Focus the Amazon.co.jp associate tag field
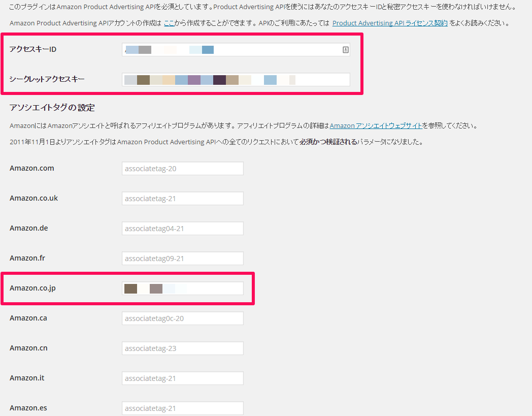 183,288
